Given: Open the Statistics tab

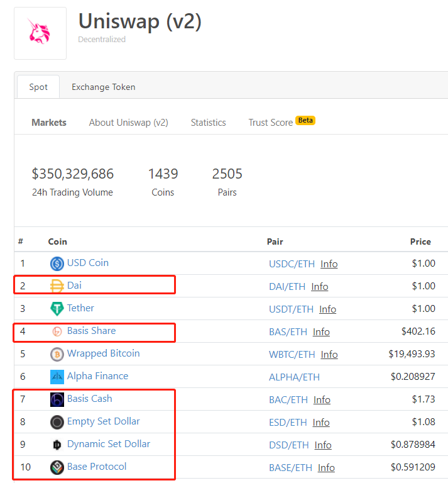Looking at the screenshot, I should click(x=209, y=122).
